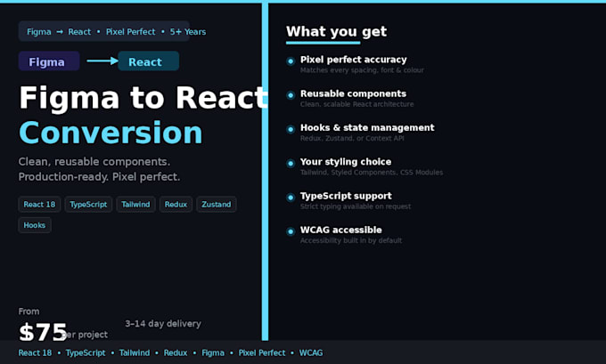Image resolution: width=606 pixels, height=364 pixels.
Task: Click the "What you get" heading
Action: (x=336, y=31)
